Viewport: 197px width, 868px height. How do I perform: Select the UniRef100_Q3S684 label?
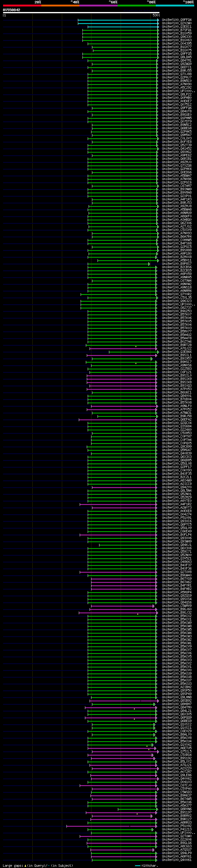click(176, 426)
